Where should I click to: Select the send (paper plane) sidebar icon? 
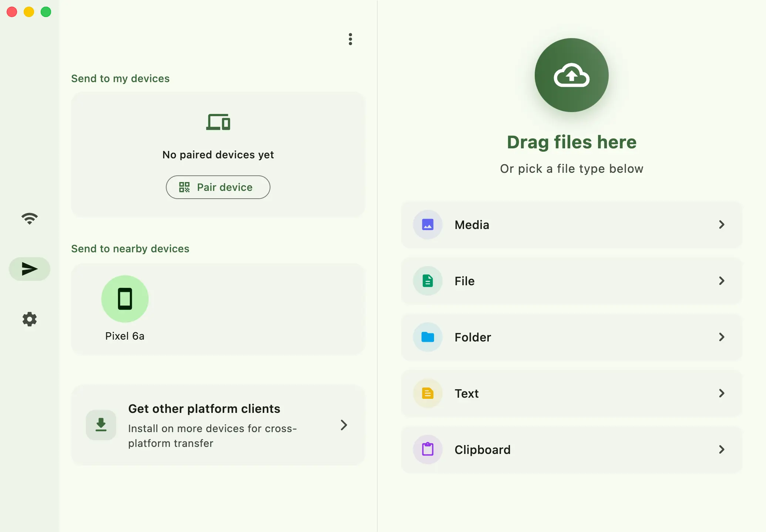(x=29, y=269)
